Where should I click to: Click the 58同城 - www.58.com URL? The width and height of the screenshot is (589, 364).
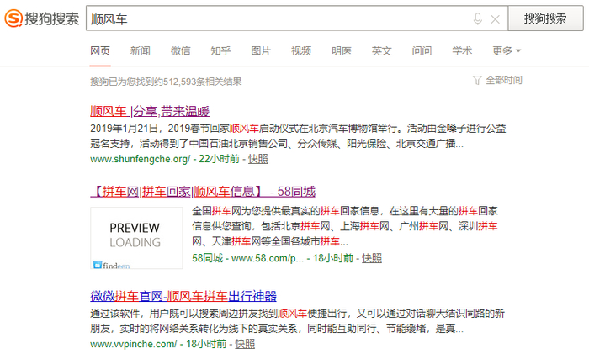point(247,258)
